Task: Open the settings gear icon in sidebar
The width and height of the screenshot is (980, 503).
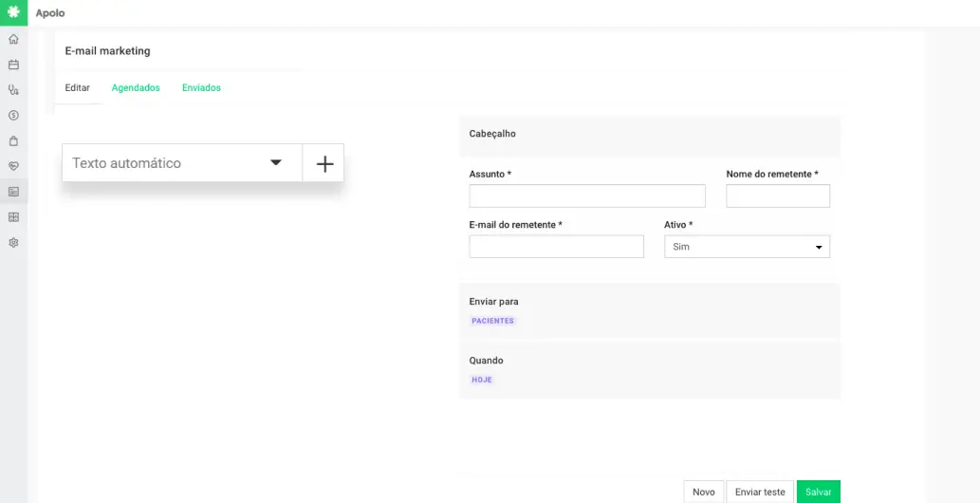Action: [13, 242]
